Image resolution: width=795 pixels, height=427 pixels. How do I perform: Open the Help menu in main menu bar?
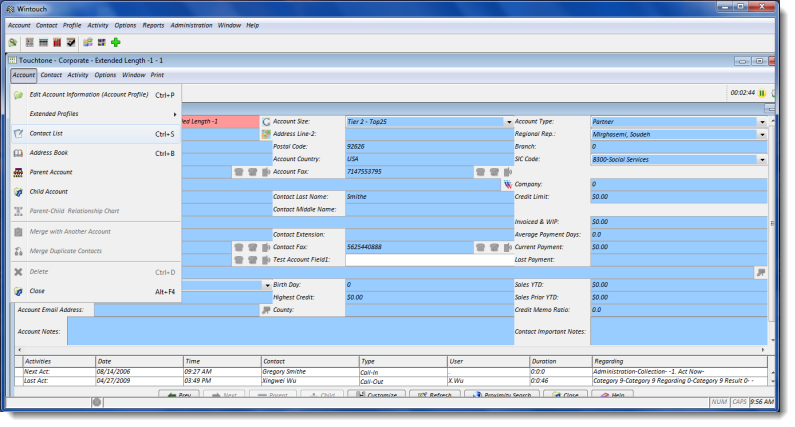(x=252, y=25)
